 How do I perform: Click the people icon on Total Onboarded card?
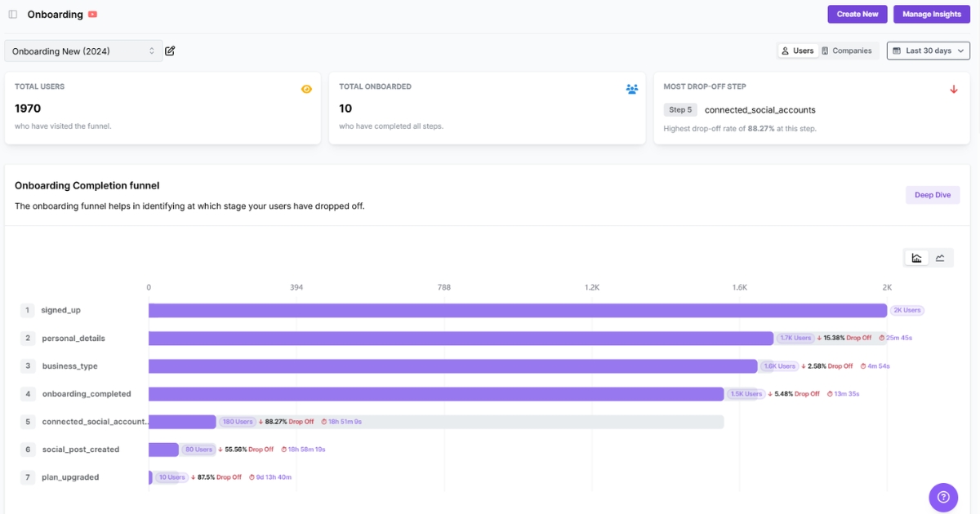631,89
